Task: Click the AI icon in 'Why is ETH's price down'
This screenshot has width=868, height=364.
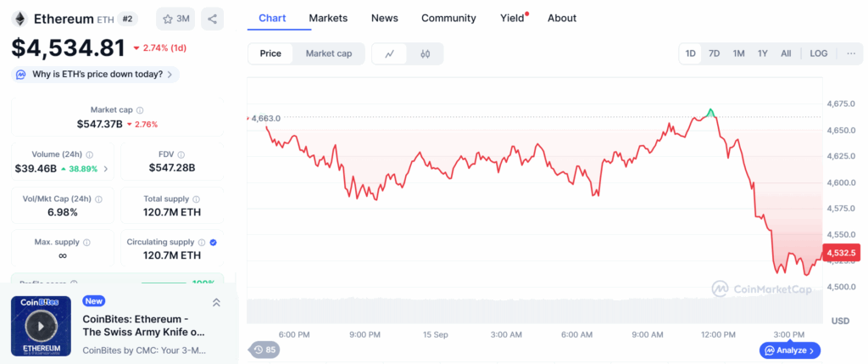Action: pos(21,74)
